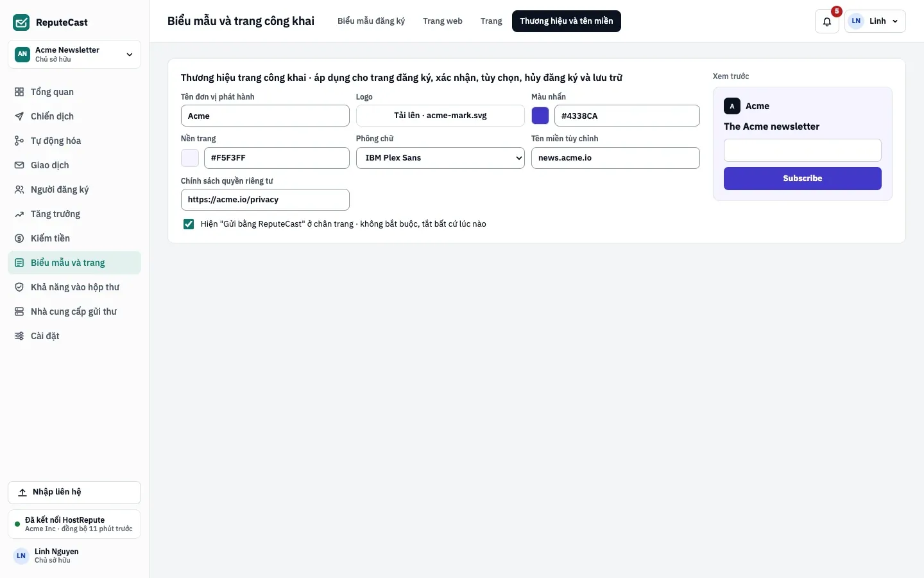Click the Subscribe preview button
This screenshot has width=924, height=578.
coord(803,179)
